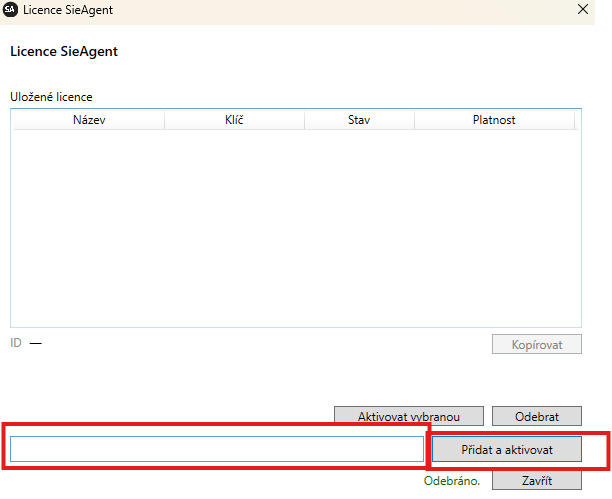Click Přidat a aktivovat button

point(507,449)
